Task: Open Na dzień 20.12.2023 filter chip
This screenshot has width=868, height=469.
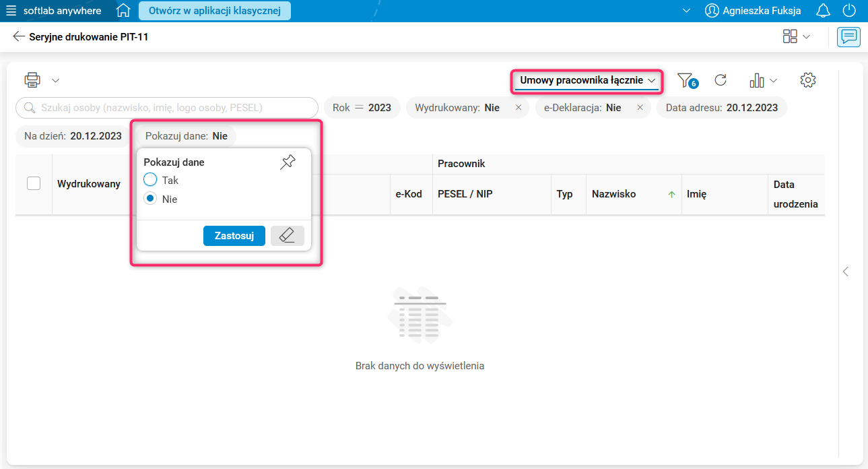Action: 73,136
